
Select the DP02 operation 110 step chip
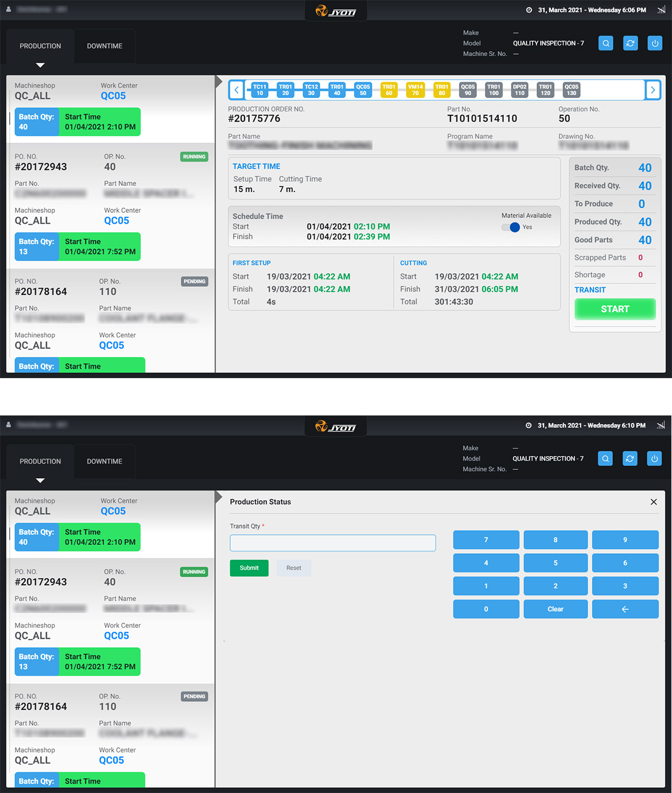519,90
